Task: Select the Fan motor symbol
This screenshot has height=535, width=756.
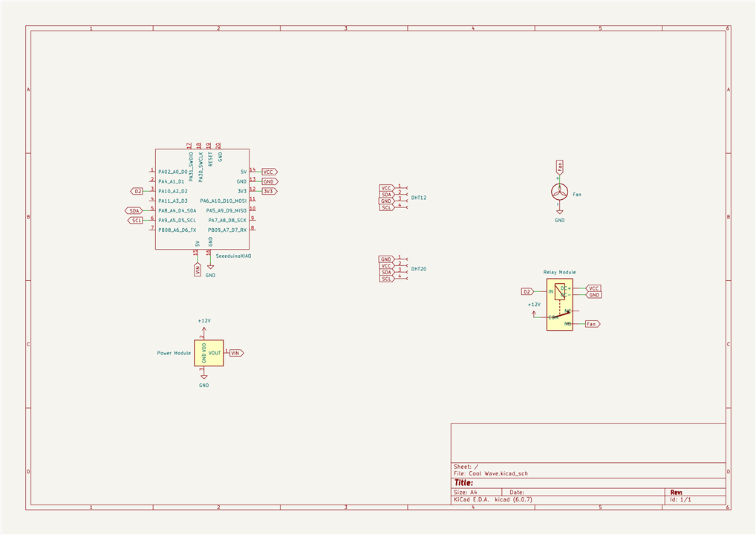Action: [x=559, y=192]
